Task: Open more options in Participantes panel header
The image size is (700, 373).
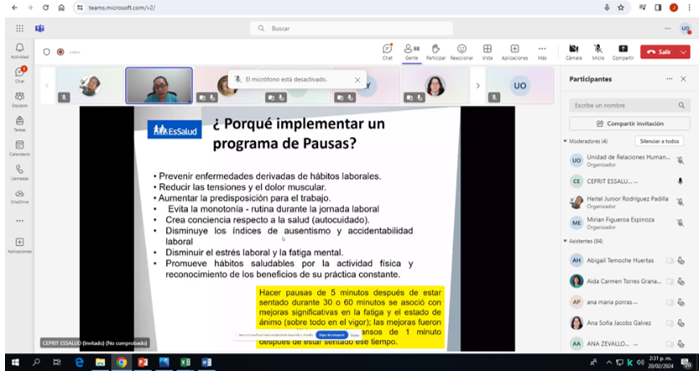Action: point(669,79)
